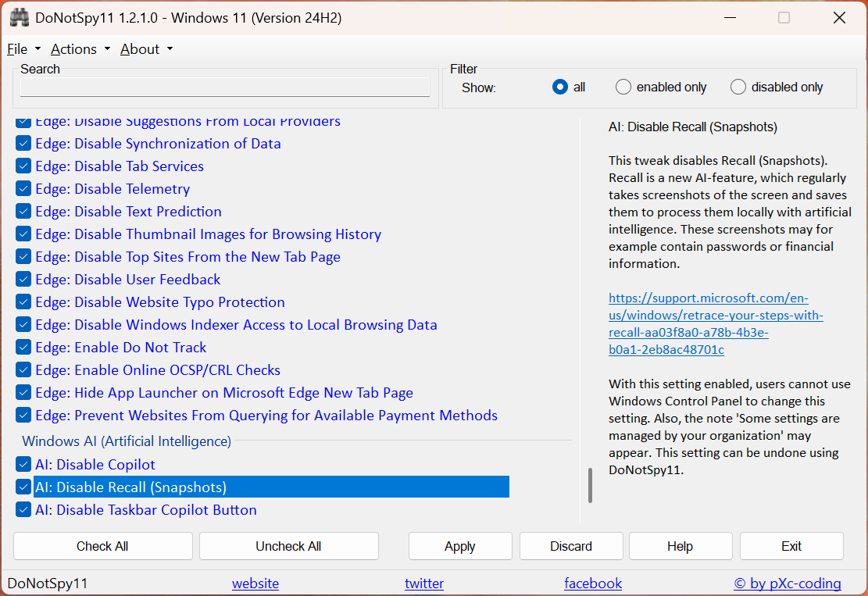Image resolution: width=868 pixels, height=596 pixels.
Task: Uncheck Edge: Enable Online OCSP/CRL Checks
Action: coord(23,370)
